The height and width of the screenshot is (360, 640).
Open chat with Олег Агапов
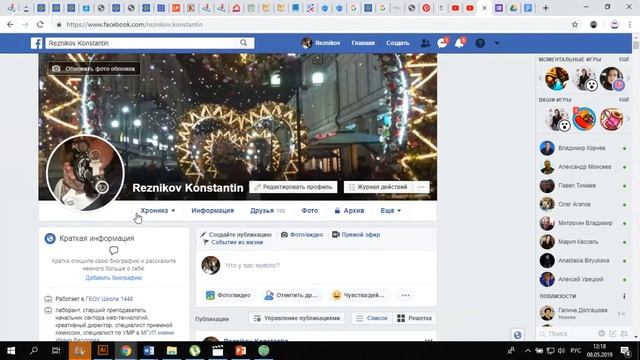click(583, 204)
